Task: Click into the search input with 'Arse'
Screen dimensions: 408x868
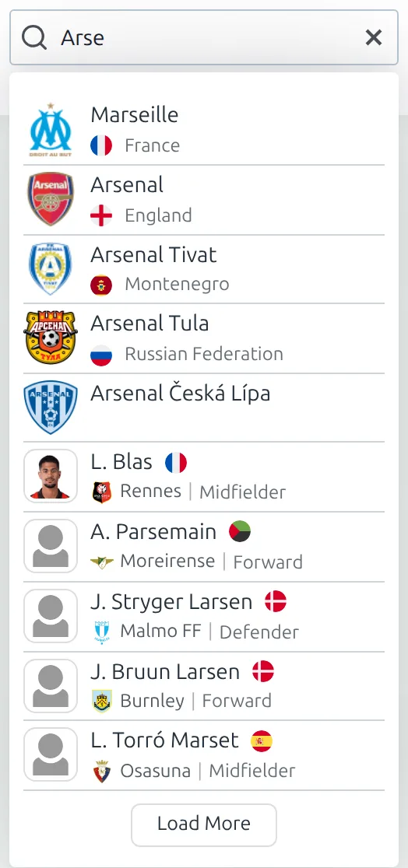Action: click(204, 37)
